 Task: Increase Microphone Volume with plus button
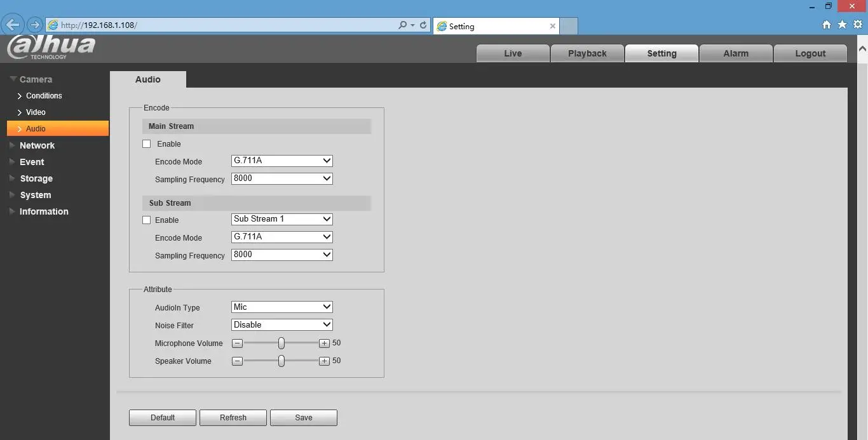click(x=324, y=343)
